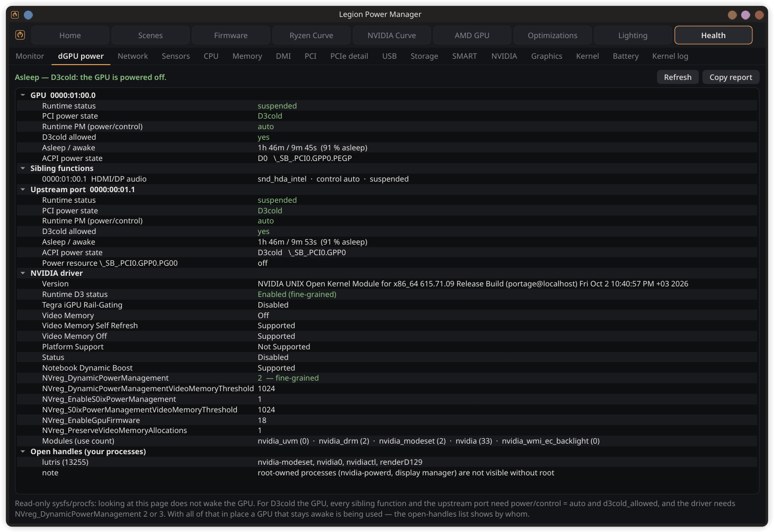Click the Tegra iGPU Rail-Gating row
774x532 pixels.
pyautogui.click(x=387, y=305)
